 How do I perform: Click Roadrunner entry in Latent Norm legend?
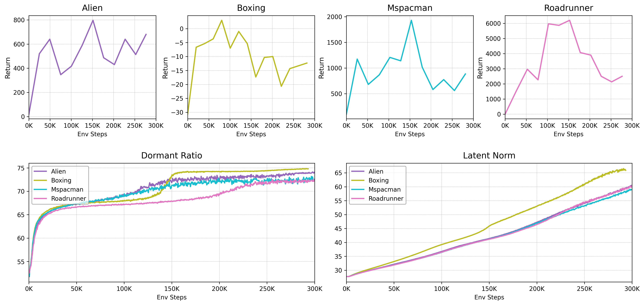point(386,198)
